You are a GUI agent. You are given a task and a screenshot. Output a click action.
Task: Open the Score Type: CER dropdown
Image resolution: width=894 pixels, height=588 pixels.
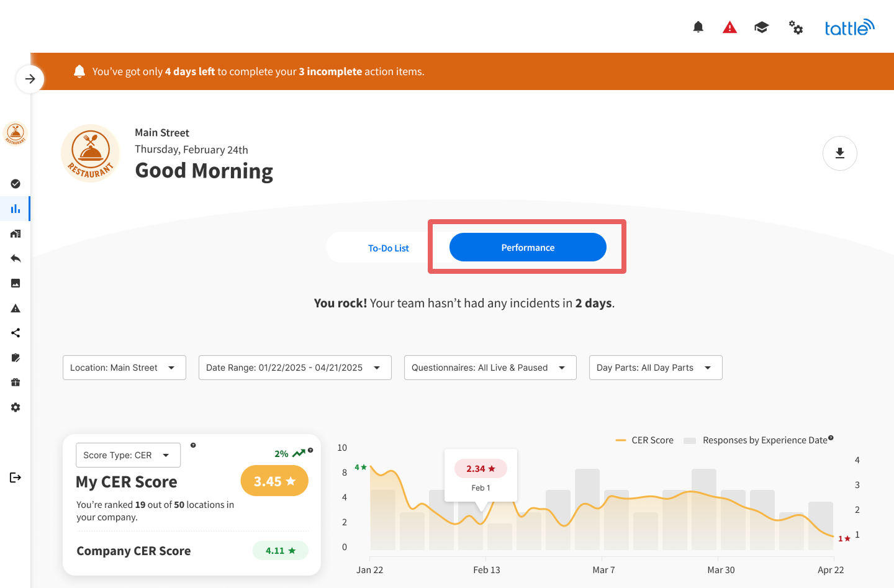point(128,455)
